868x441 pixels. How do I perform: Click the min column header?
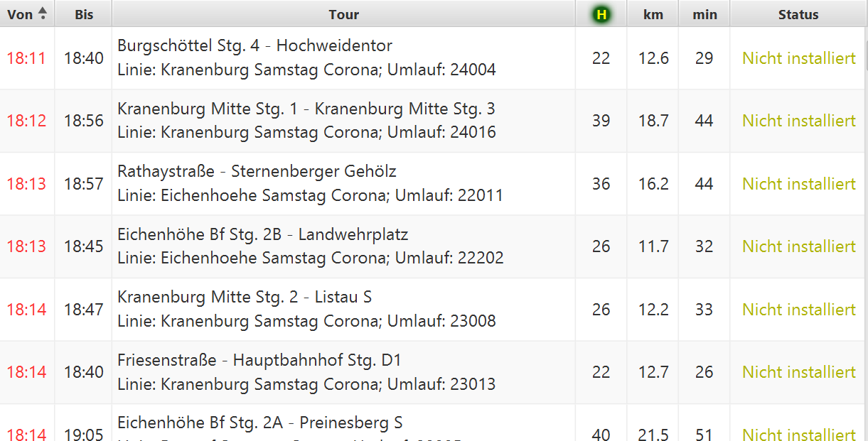coord(704,14)
